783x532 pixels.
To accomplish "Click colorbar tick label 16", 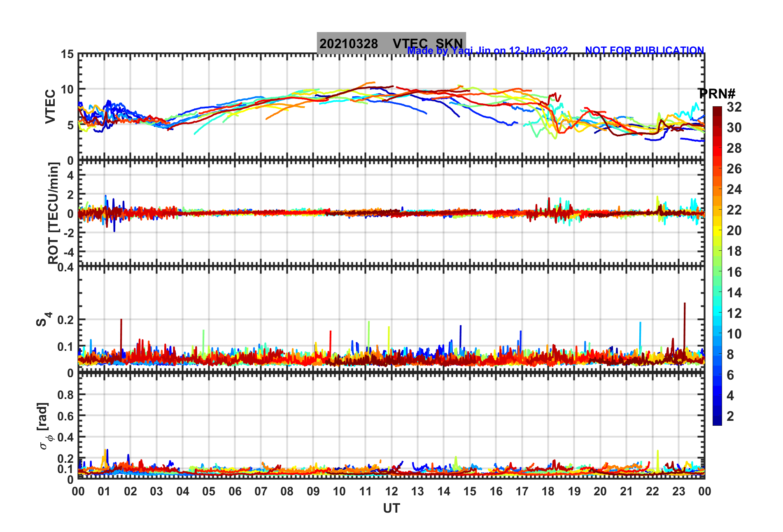I will [x=734, y=272].
